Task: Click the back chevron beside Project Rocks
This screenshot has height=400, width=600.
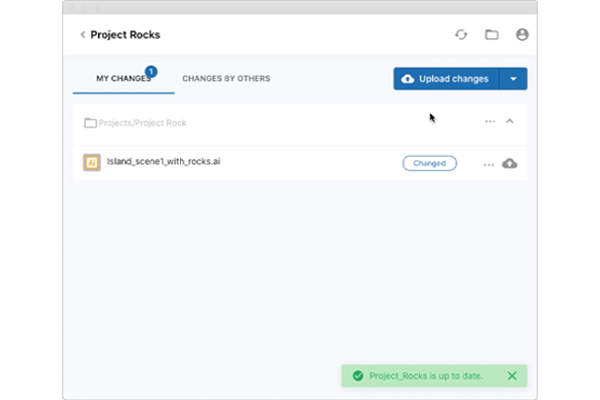Action: [83, 35]
